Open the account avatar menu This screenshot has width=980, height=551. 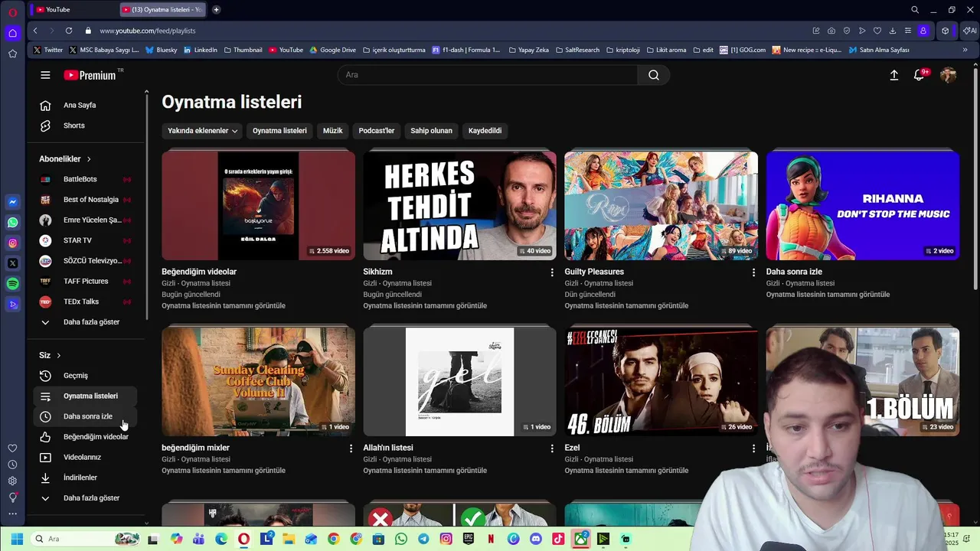[x=948, y=75]
